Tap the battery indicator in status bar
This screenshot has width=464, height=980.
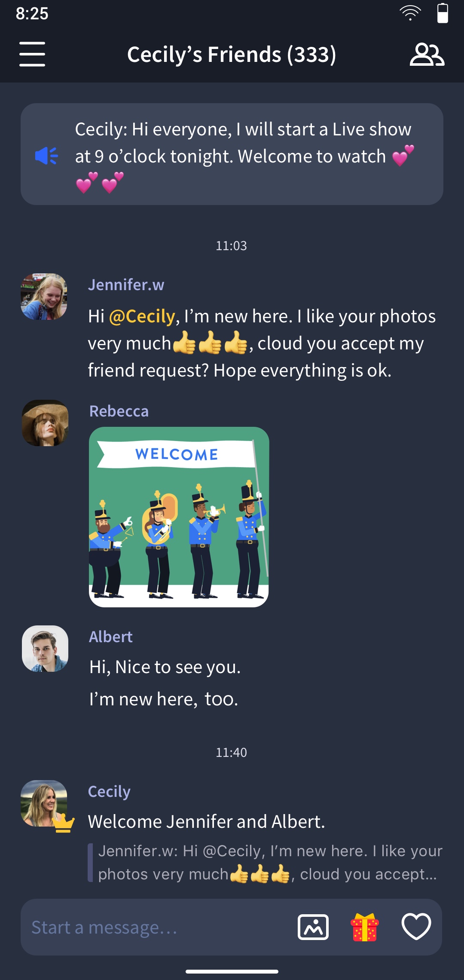point(443,13)
